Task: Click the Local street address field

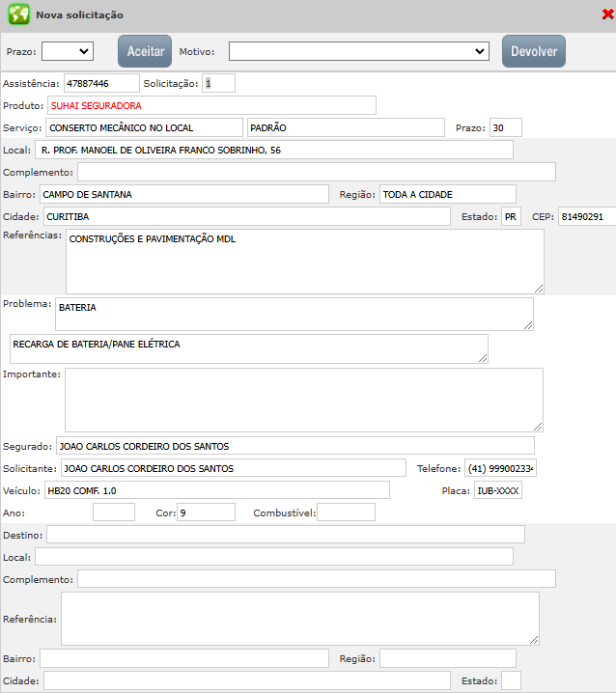Action: (x=274, y=150)
